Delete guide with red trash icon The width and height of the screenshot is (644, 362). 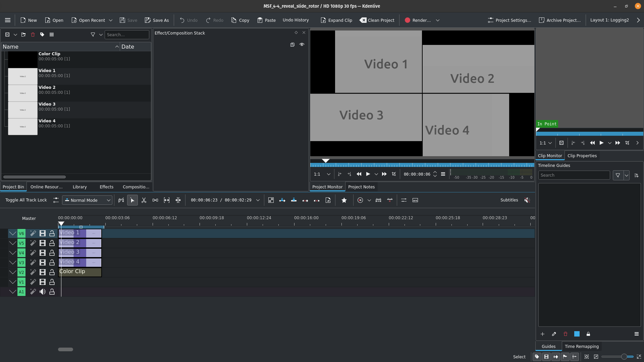566,334
